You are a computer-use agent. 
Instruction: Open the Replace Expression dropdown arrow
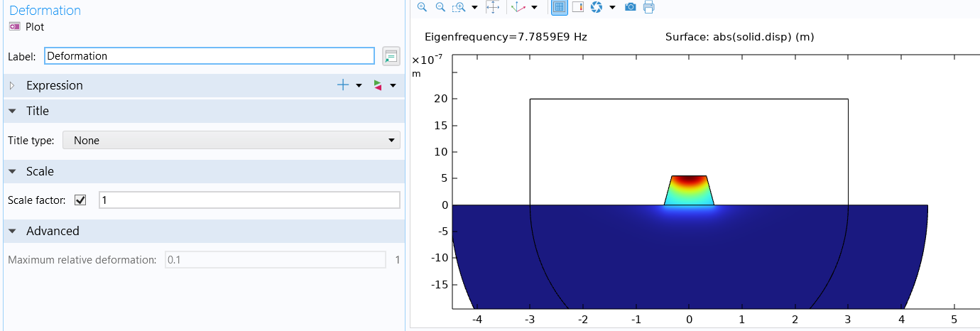tap(393, 86)
